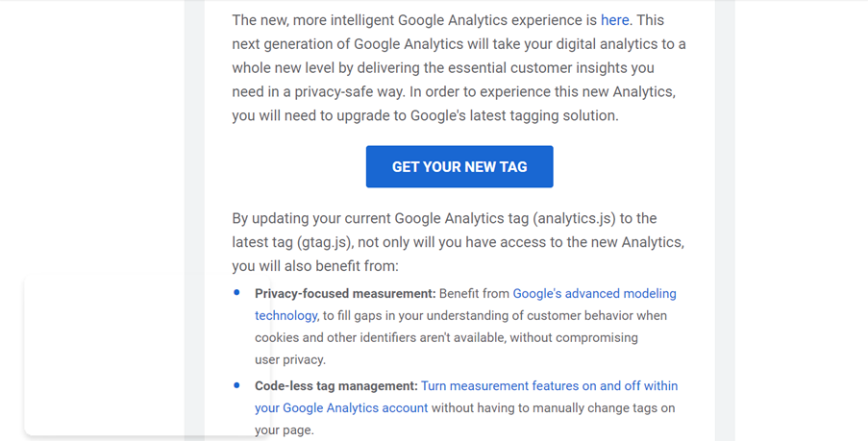Click "your Google Analytics account" link text
The image size is (868, 441).
point(341,408)
